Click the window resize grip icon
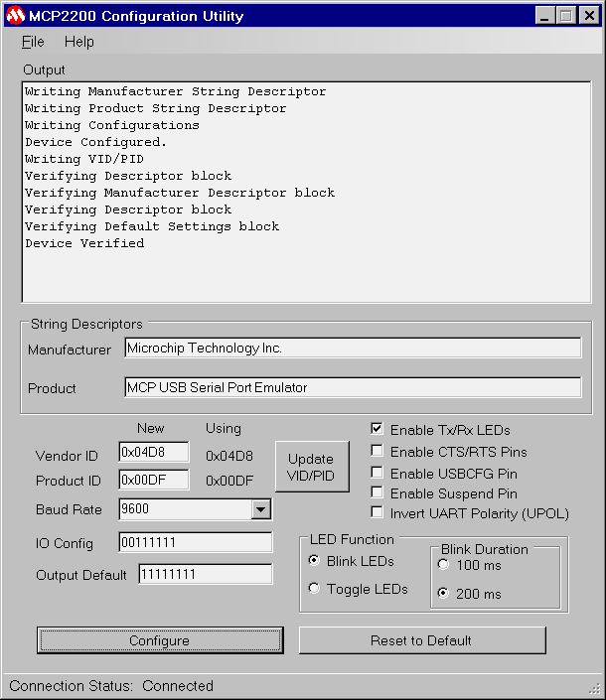Screen dimensions: 606x700 (595, 688)
